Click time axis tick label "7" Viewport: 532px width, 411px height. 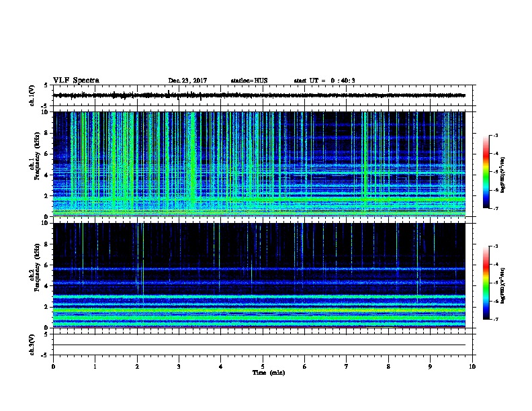(x=347, y=367)
